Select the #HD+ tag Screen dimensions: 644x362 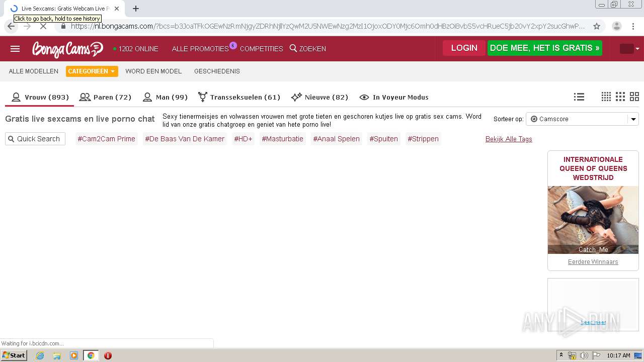point(243,139)
